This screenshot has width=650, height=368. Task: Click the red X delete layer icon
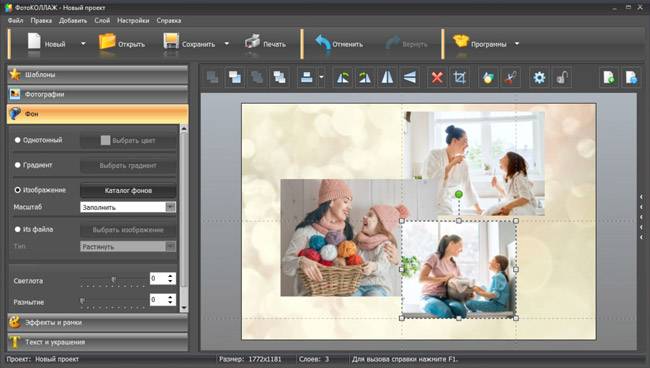[437, 77]
